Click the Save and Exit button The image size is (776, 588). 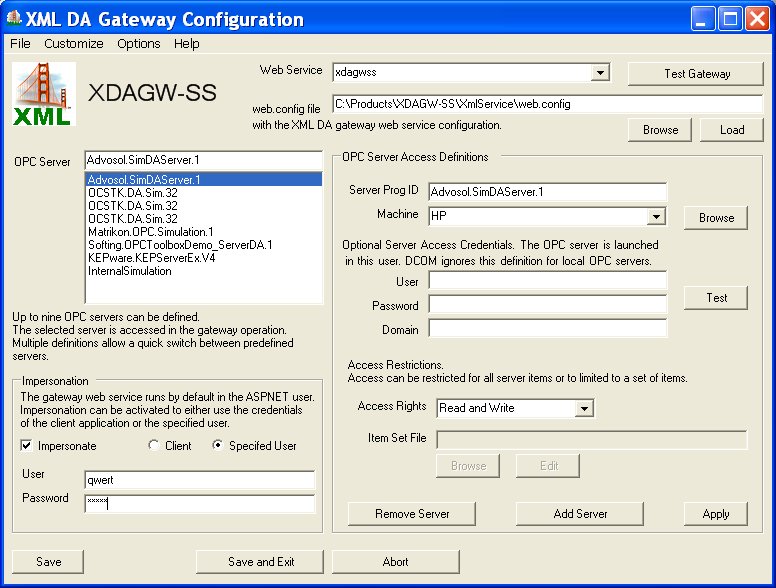pyautogui.click(x=260, y=562)
